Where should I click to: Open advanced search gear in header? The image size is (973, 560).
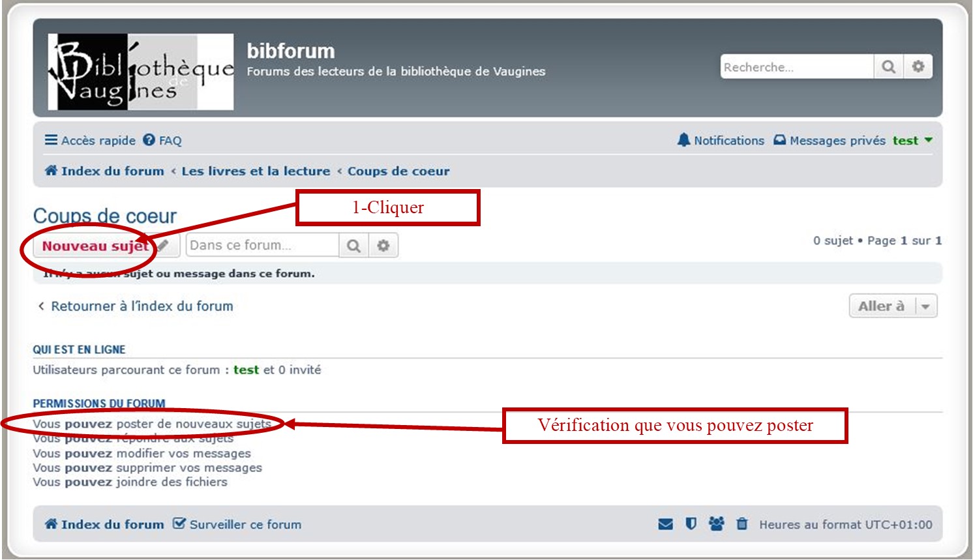click(x=918, y=66)
